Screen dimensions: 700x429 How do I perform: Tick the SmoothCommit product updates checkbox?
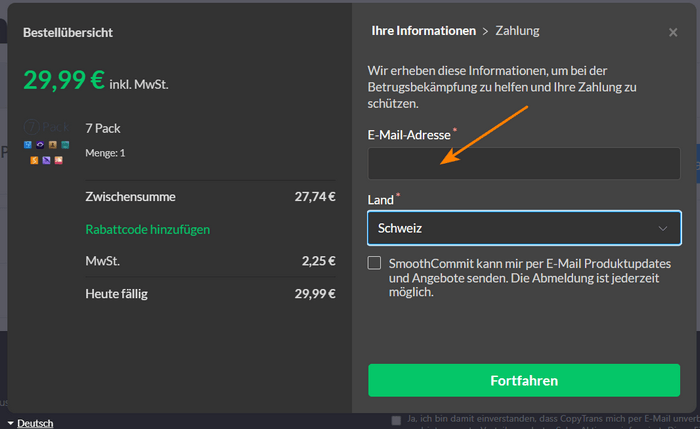[374, 263]
